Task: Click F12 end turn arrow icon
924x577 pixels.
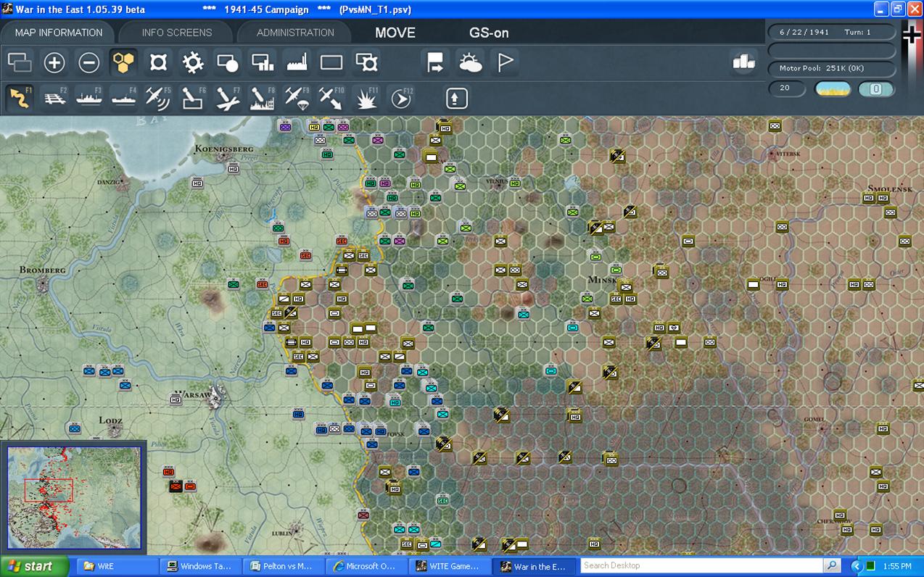Action: (x=401, y=98)
